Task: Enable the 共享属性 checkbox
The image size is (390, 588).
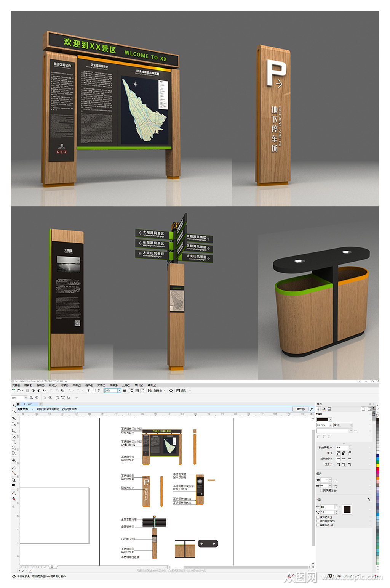Action: click(x=321, y=490)
